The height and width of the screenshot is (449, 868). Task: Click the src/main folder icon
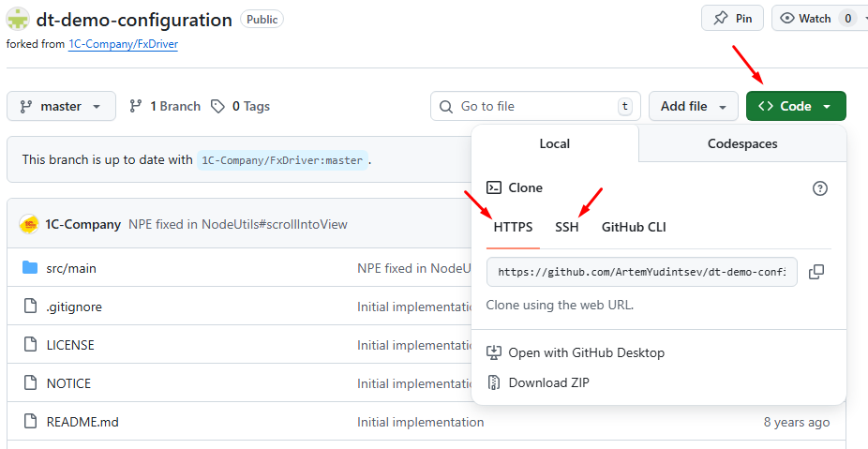coord(29,268)
